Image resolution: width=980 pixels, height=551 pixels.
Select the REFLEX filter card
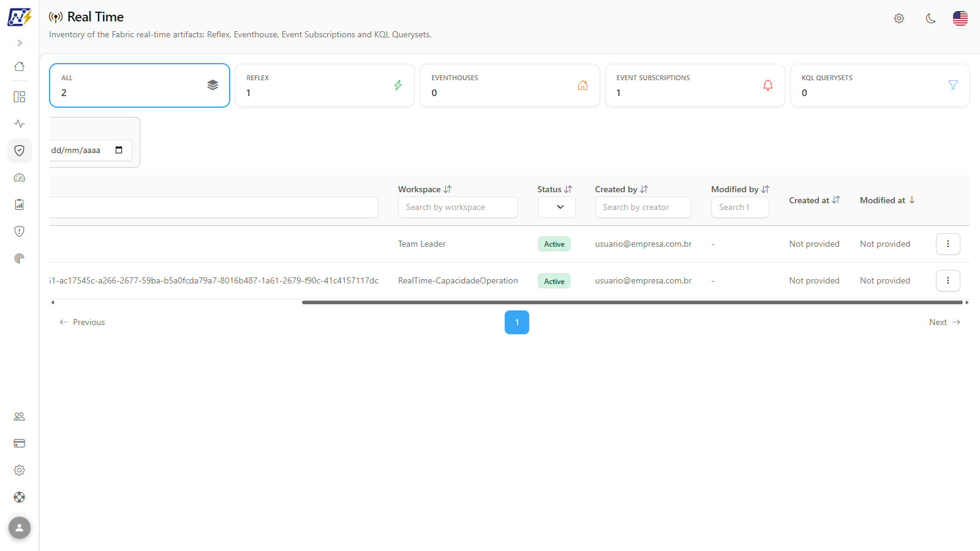[x=325, y=86]
